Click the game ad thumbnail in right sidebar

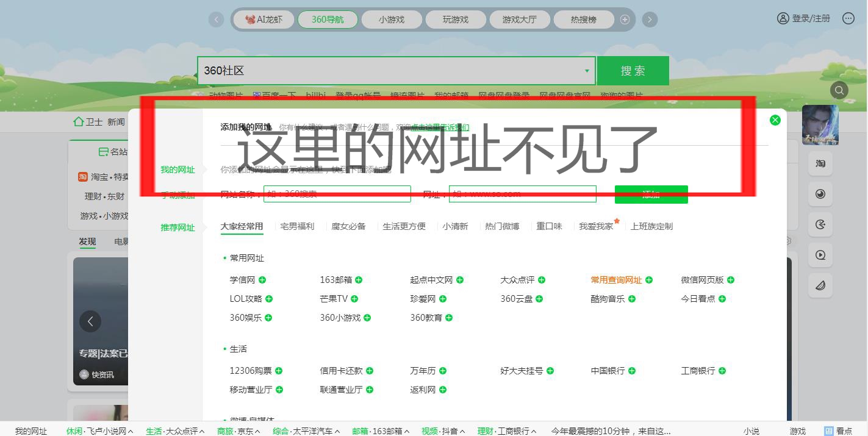(820, 125)
